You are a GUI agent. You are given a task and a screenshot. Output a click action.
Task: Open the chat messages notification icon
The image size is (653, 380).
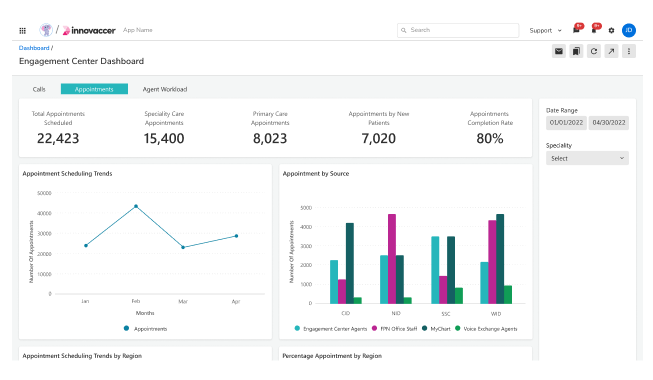point(577,29)
